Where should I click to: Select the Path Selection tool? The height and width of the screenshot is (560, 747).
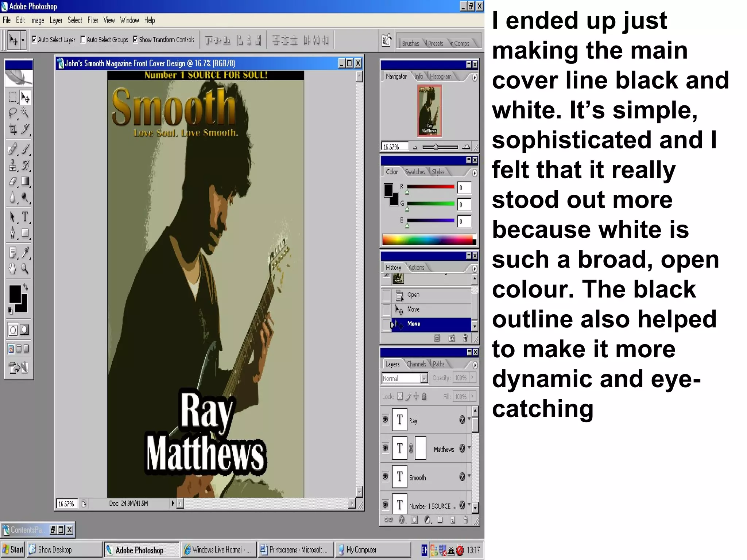[x=12, y=217]
